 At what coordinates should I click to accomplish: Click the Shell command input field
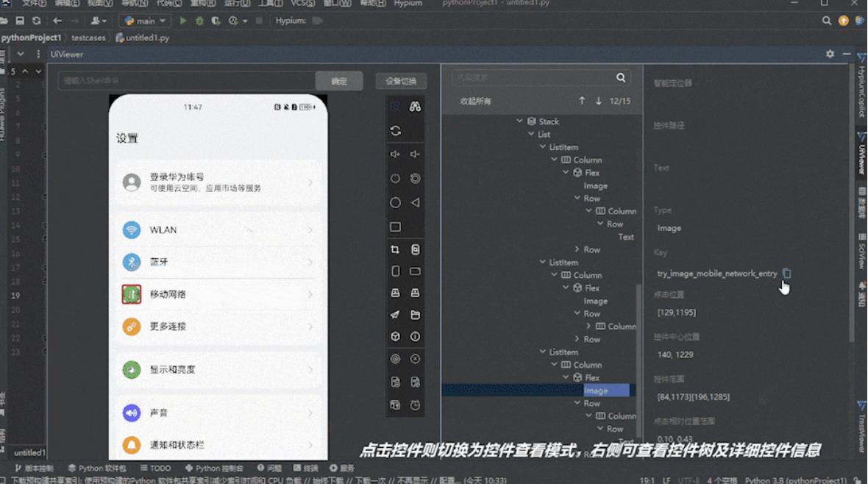[186, 81]
